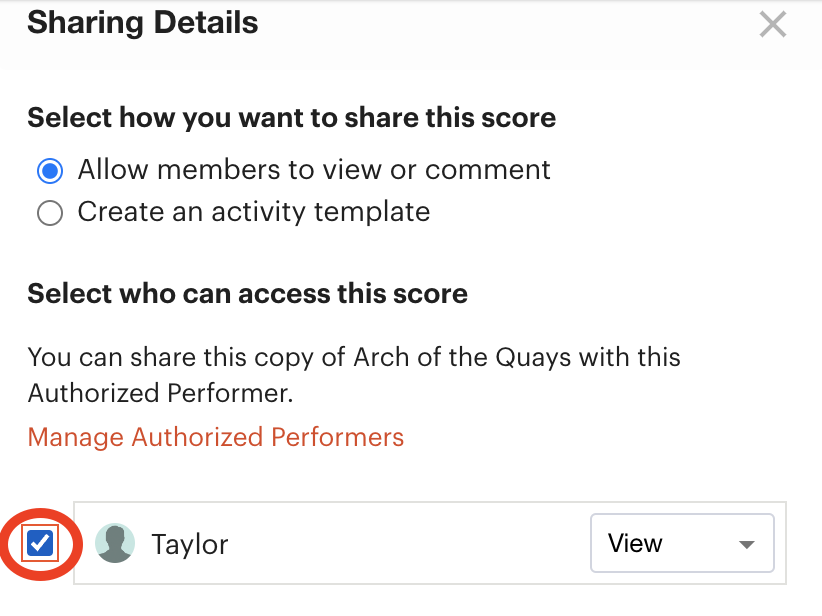Open the Manage Authorized Performers link

(x=215, y=437)
